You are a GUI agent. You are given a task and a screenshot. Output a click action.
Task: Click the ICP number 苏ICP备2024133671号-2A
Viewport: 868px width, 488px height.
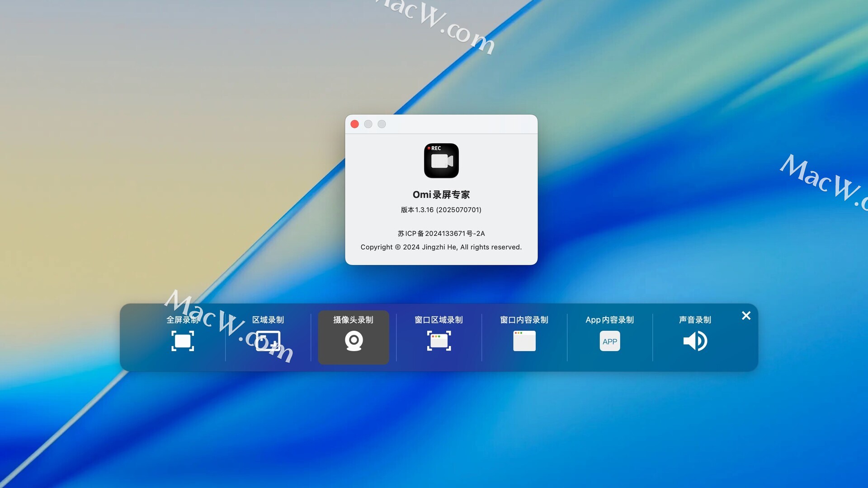tap(441, 234)
